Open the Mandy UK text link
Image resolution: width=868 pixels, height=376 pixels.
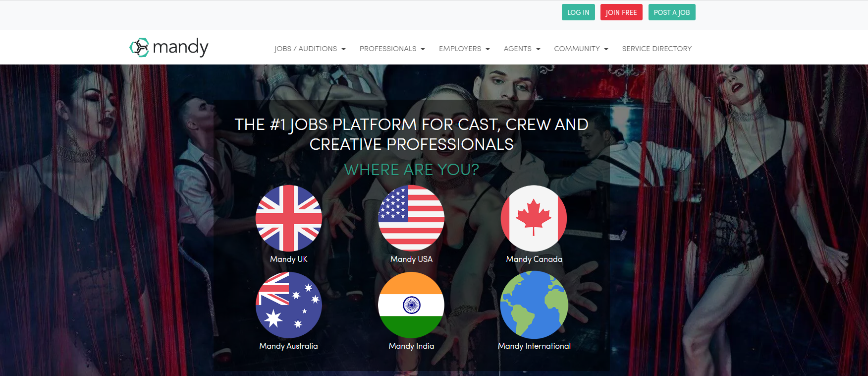(289, 259)
